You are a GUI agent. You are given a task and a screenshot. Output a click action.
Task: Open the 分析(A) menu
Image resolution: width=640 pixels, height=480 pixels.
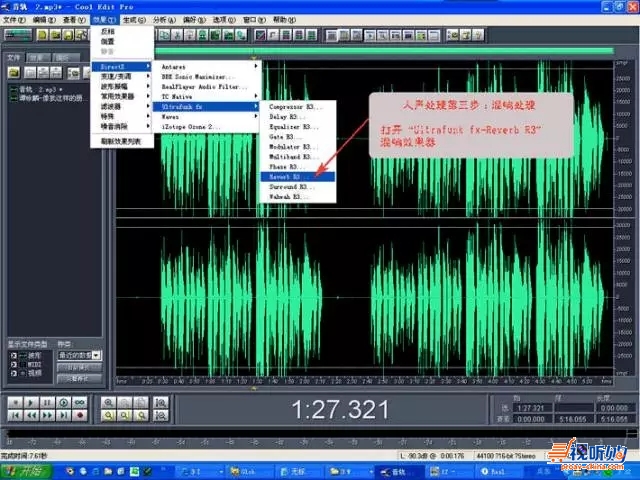[x=164, y=20]
